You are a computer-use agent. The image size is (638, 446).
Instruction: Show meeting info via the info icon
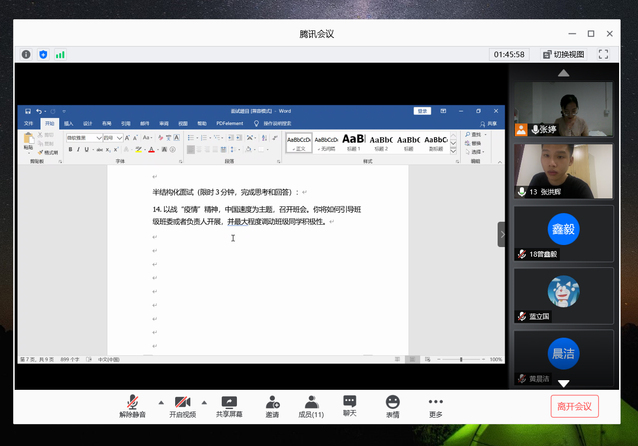tap(26, 54)
